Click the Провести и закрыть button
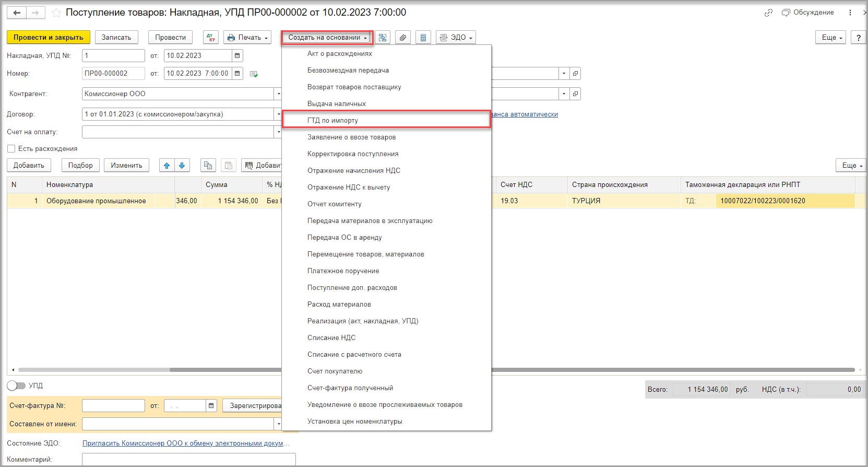This screenshot has height=467, width=868. tap(49, 38)
